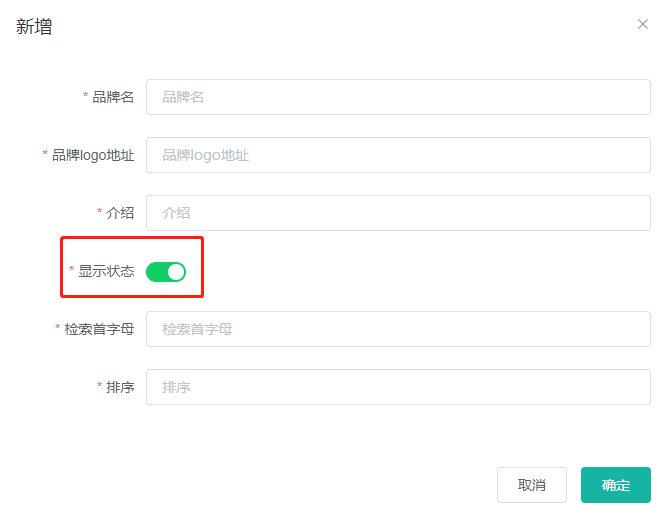Screen dimensions: 665x519
Task: Select the 介绍 label
Action: click(120, 213)
